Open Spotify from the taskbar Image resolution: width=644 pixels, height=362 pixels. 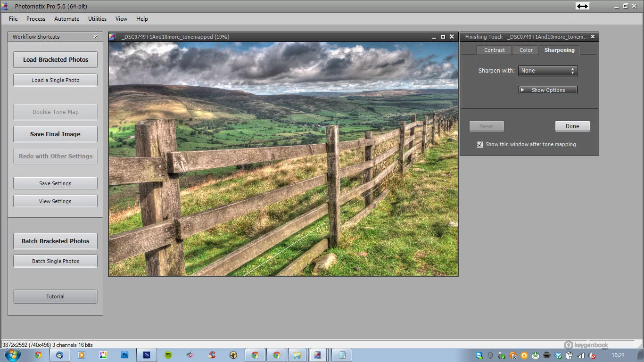pos(168,355)
